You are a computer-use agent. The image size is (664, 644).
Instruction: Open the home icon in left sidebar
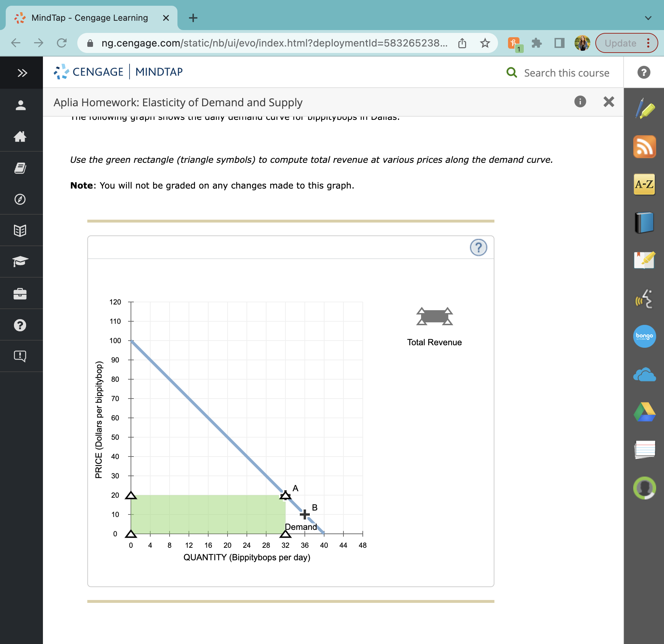(x=21, y=137)
